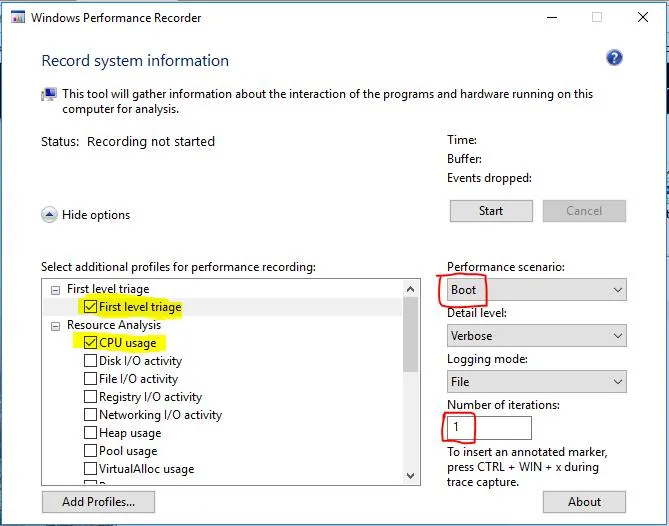Select the First level triage group label
669x526 pixels.
tap(108, 289)
